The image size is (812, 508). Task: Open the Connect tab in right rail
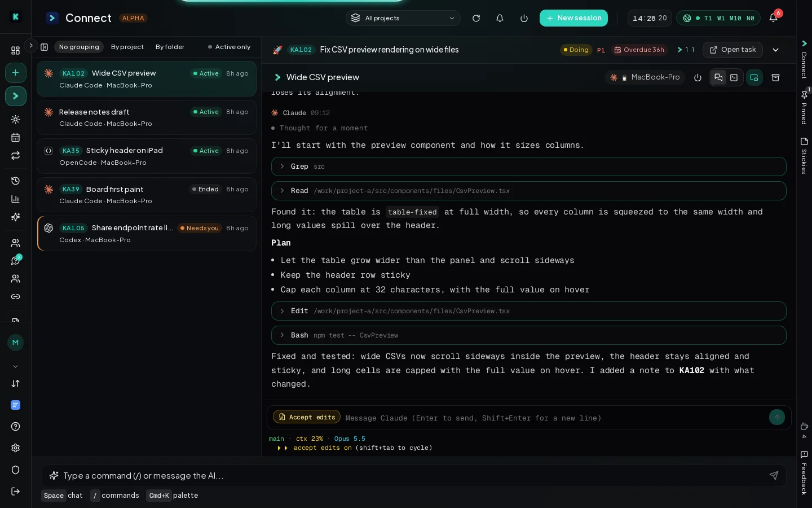coord(804,60)
